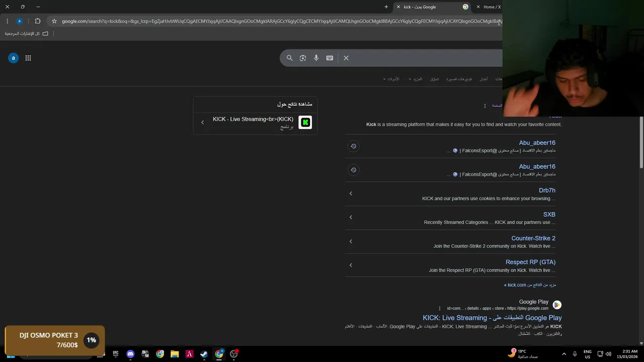The height and width of the screenshot is (362, 644).
Task: Switch to the 'فيديوهات قصيرة' short videos tab
Action: click(459, 79)
